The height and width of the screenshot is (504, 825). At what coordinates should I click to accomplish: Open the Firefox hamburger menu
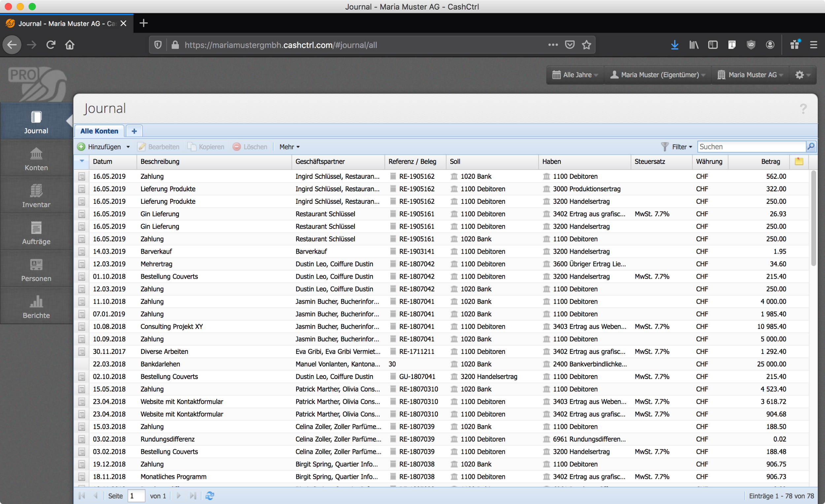pyautogui.click(x=814, y=45)
